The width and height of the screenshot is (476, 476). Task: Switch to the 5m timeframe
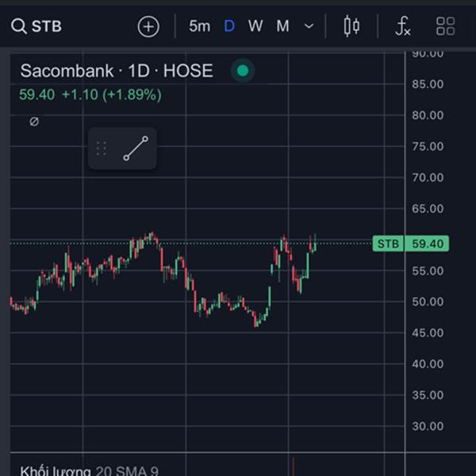pyautogui.click(x=199, y=26)
